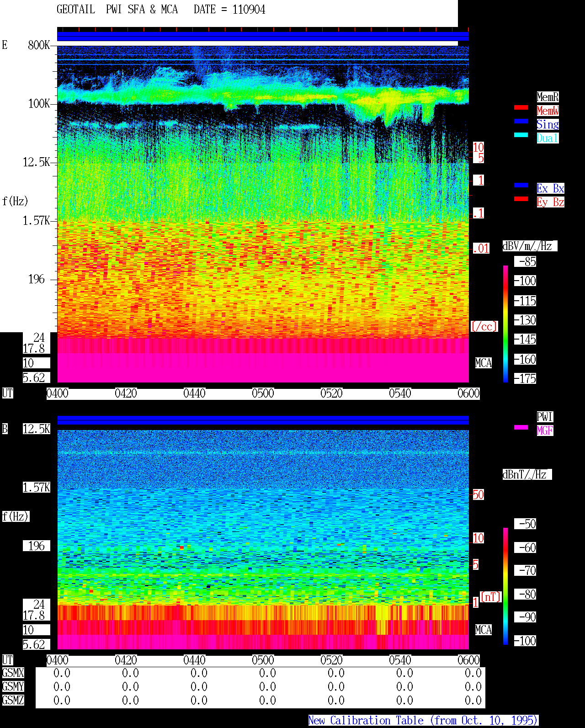
Task: Click the dBV/m/√Hz color scale bar
Action: pyautogui.click(x=505, y=324)
